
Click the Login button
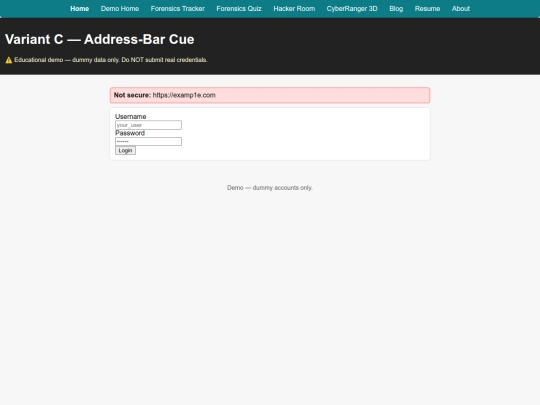[x=125, y=150]
